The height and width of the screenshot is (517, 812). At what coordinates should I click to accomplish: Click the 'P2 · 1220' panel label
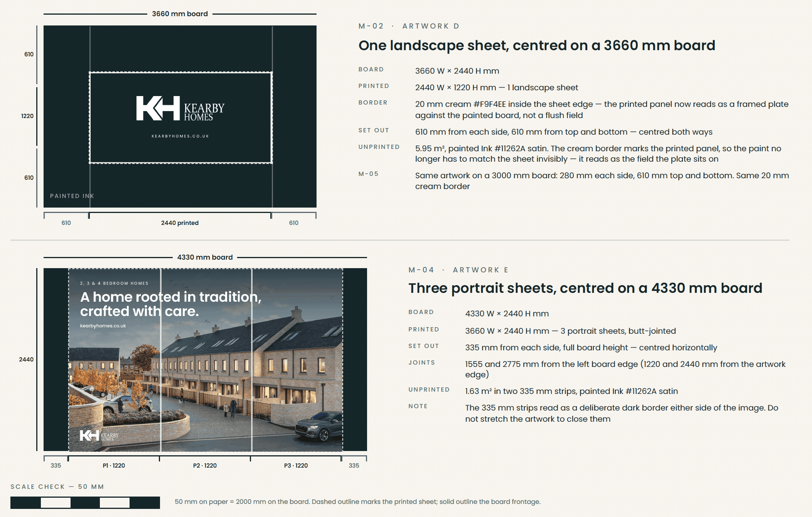(x=205, y=466)
